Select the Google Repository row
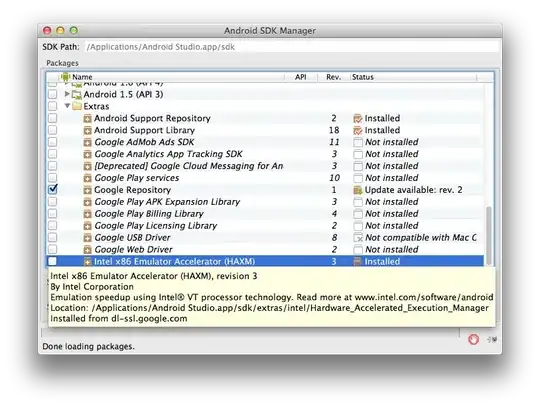Viewport: 540px width, 407px height. pyautogui.click(x=265, y=190)
